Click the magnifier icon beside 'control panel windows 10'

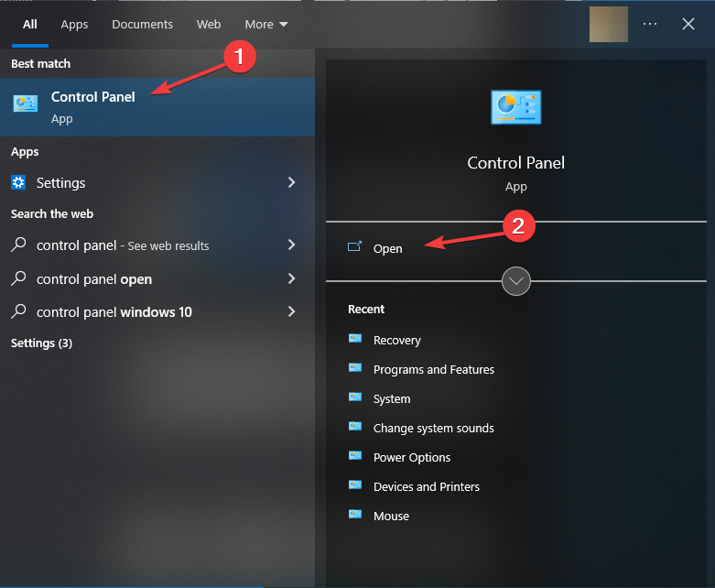point(18,311)
